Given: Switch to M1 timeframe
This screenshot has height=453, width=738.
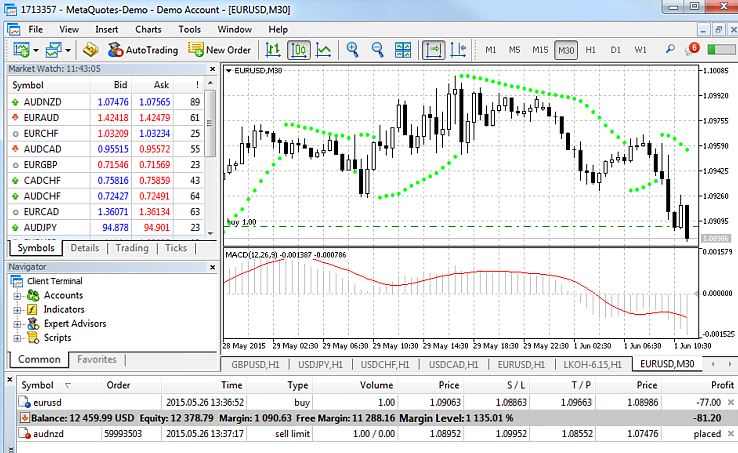Looking at the screenshot, I should [x=490, y=49].
